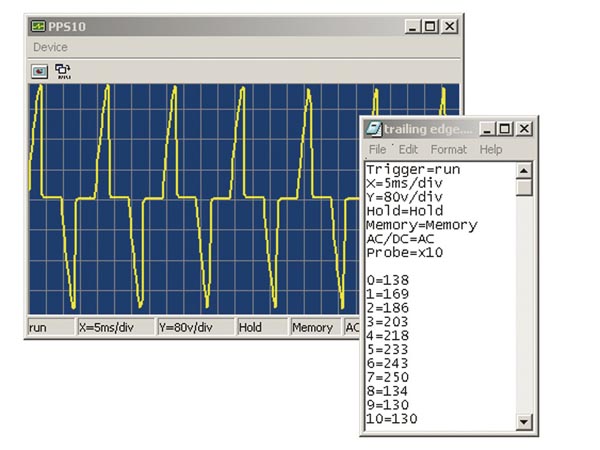The height and width of the screenshot is (450, 600).
Task: Click the 'run' status bar field
Action: (51, 328)
